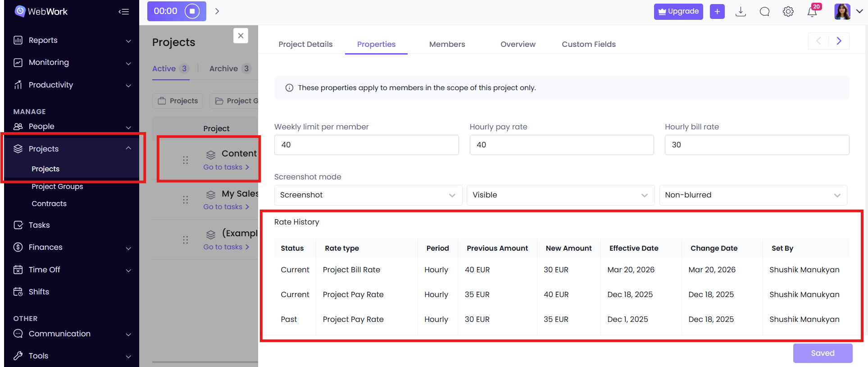Screen dimensions: 868x367
Task: Click the Hourly bill rate field
Action: (x=756, y=145)
